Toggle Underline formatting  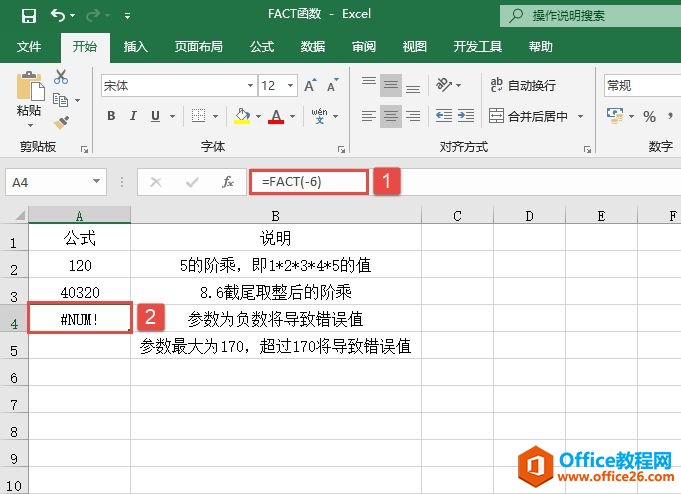(x=155, y=116)
